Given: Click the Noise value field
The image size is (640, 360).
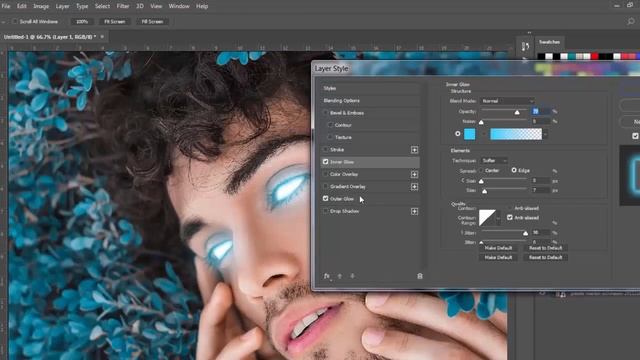Looking at the screenshot, I should (540, 121).
